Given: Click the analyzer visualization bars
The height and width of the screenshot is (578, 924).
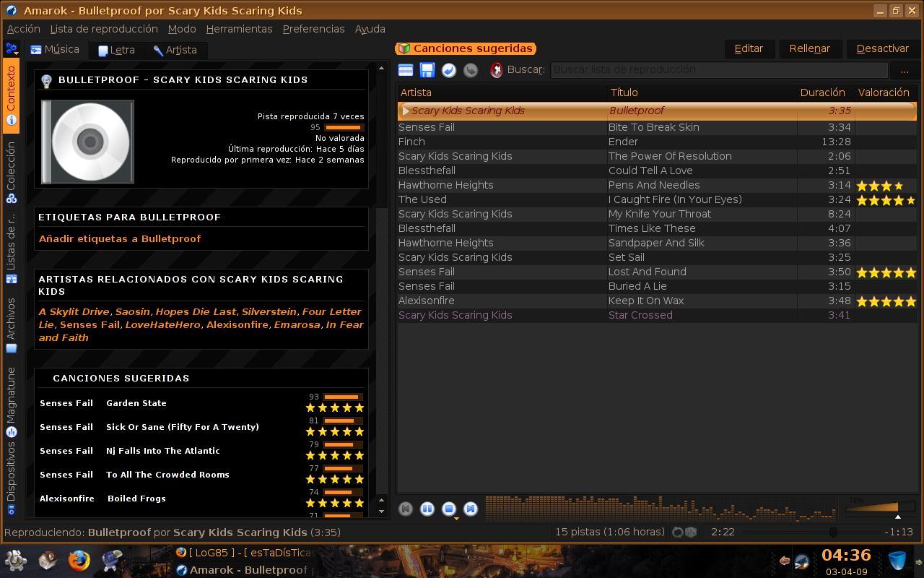Looking at the screenshot, I should coord(661,508).
